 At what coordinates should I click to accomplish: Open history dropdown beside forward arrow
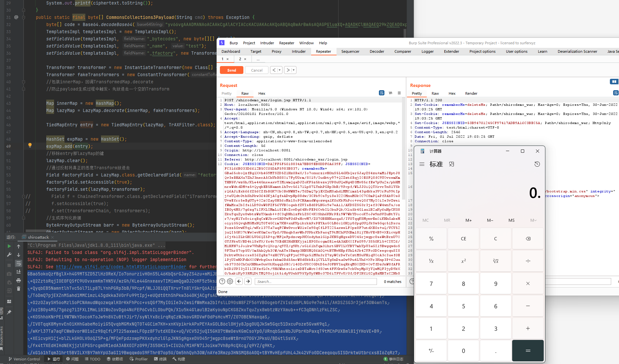click(x=294, y=70)
